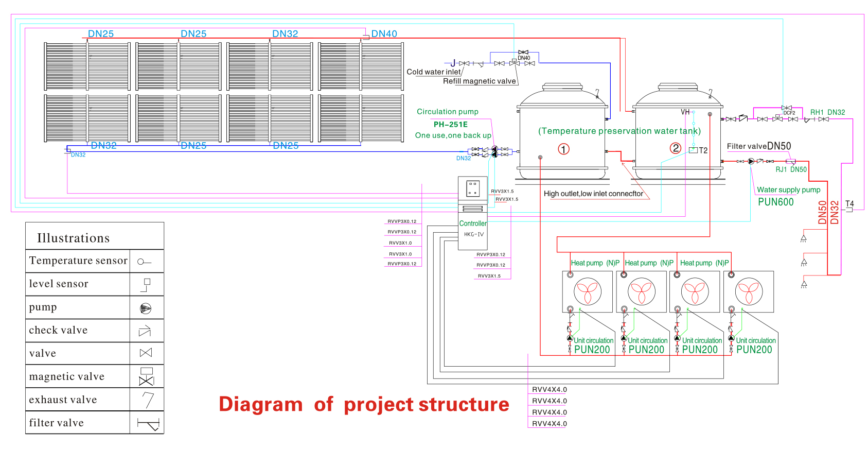This screenshot has width=868, height=449.
Task: Select the 'Temperature preservation water tank' caption
Action: (x=619, y=131)
